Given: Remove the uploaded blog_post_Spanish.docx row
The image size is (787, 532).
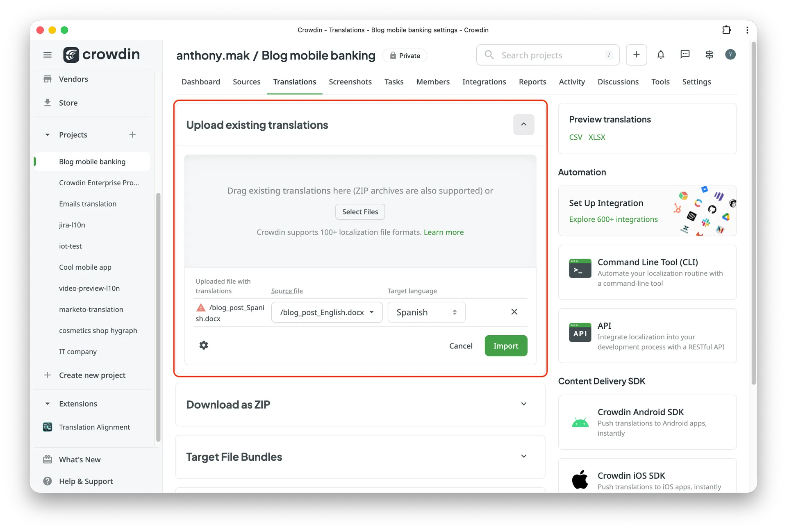Looking at the screenshot, I should (514, 312).
